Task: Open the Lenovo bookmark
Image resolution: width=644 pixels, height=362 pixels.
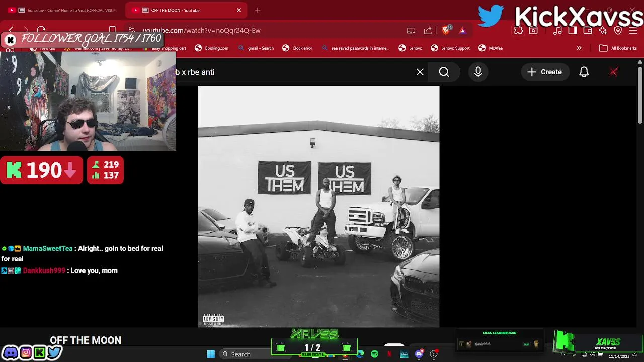Action: (x=410, y=48)
